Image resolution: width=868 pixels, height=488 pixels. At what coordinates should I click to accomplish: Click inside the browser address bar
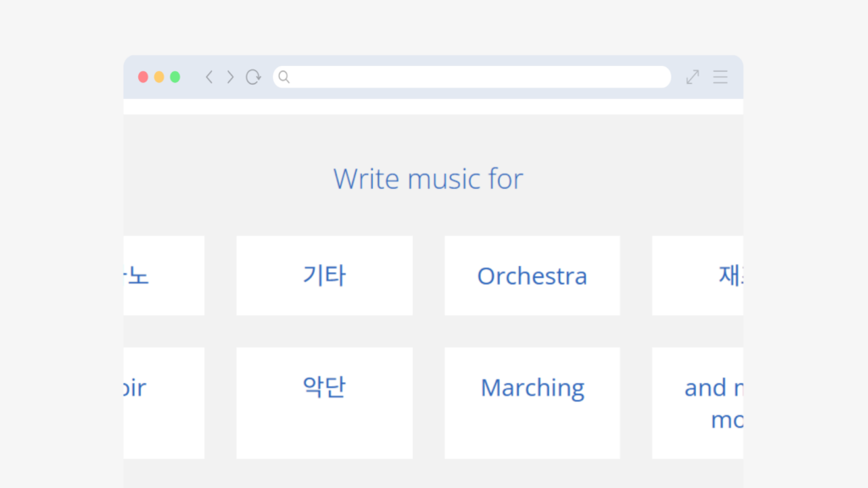pyautogui.click(x=471, y=76)
